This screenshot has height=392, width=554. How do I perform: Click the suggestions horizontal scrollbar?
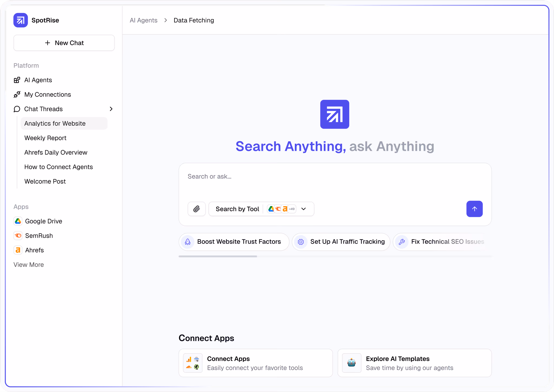click(218, 256)
